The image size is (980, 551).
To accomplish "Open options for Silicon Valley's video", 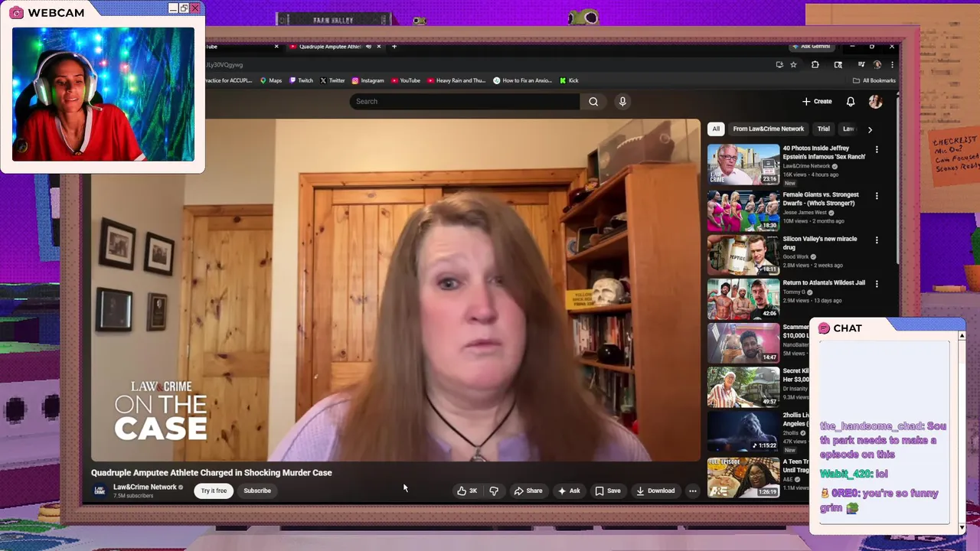I will click(x=877, y=240).
